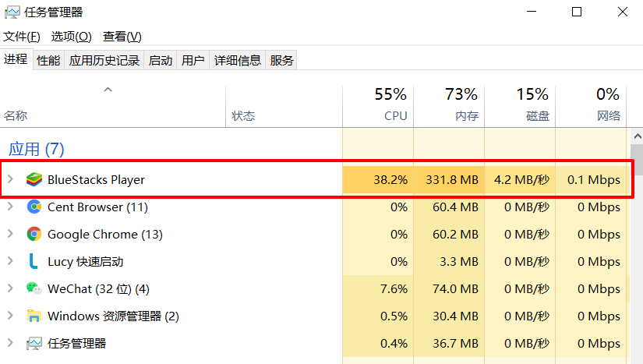Switch to the 详细信息 tab

[x=238, y=60]
